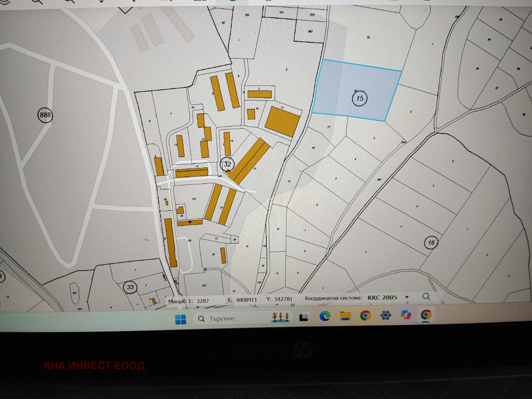532x399 pixels.
Task: Open the Windows Start menu
Action: [x=181, y=319]
